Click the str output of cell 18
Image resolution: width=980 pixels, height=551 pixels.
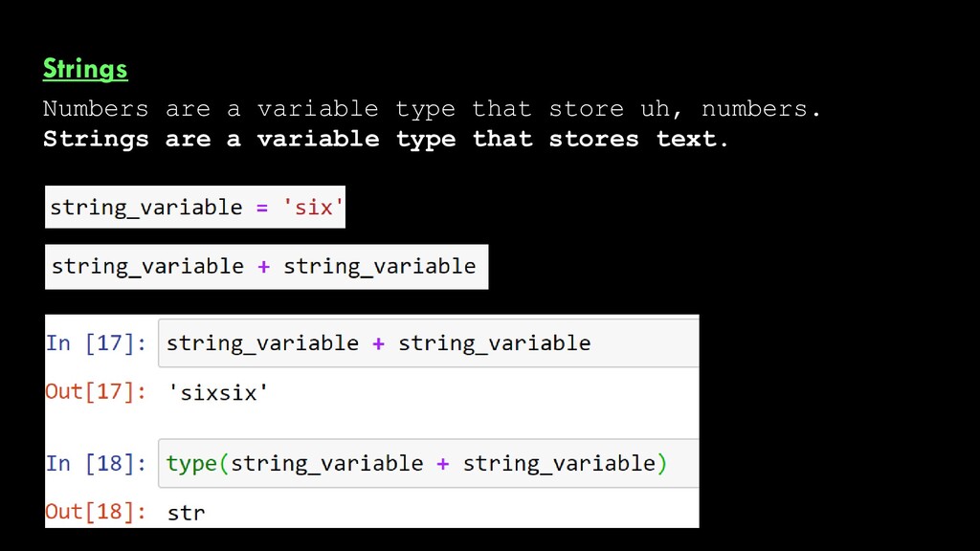187,513
